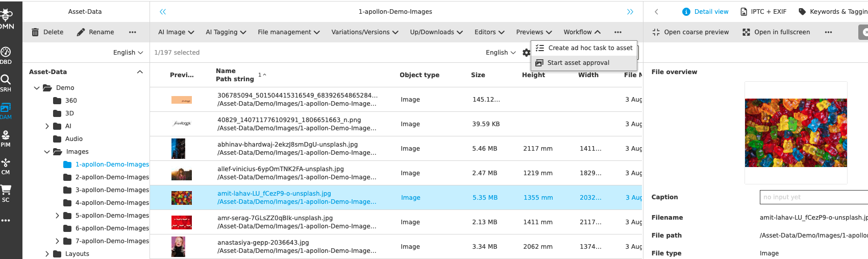Choose Create ad hoc task to asset
This screenshot has width=868, height=259.
pos(590,48)
